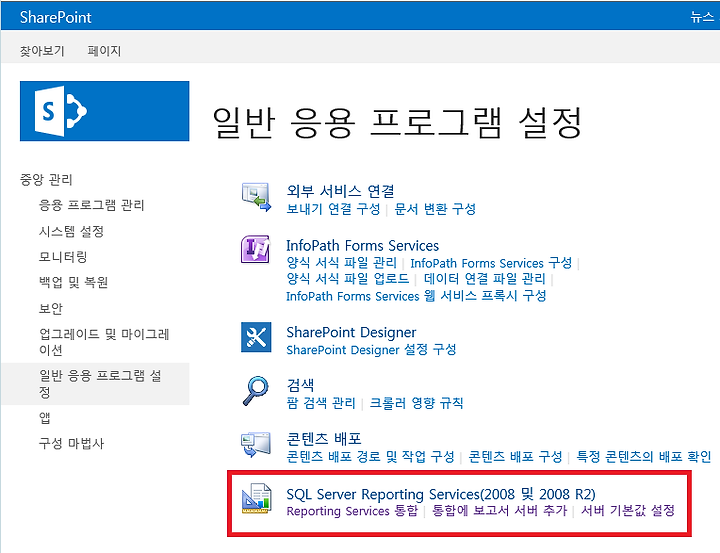Click the 검색 section heading
This screenshot has width=720, height=553.
pos(300,384)
